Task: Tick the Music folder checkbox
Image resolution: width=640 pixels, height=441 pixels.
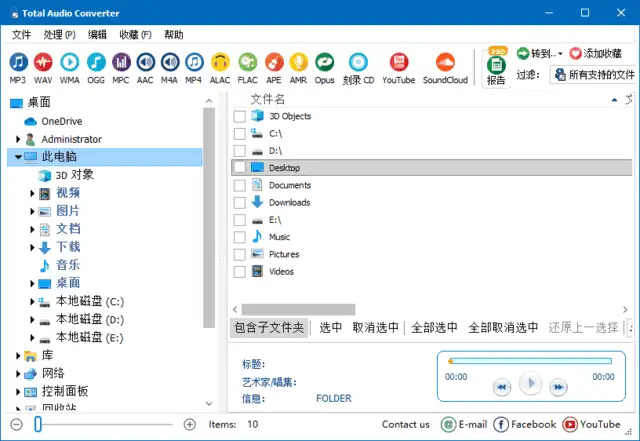Action: tap(239, 237)
